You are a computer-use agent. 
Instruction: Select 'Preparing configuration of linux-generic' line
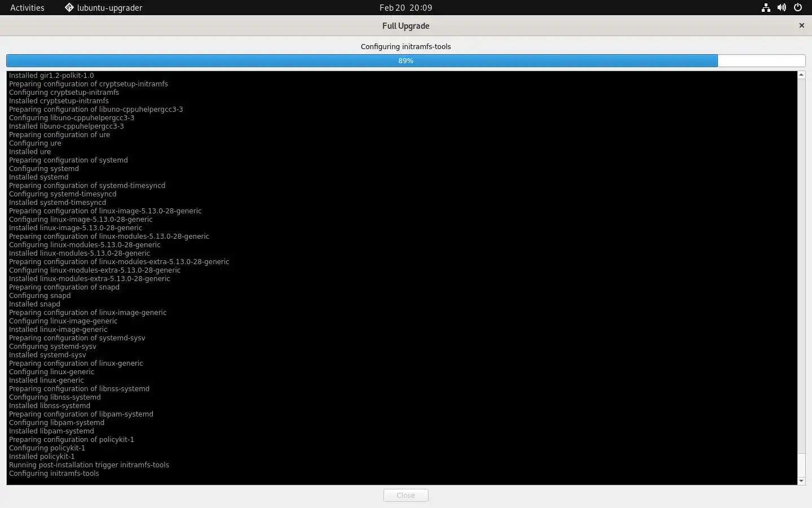pos(76,363)
